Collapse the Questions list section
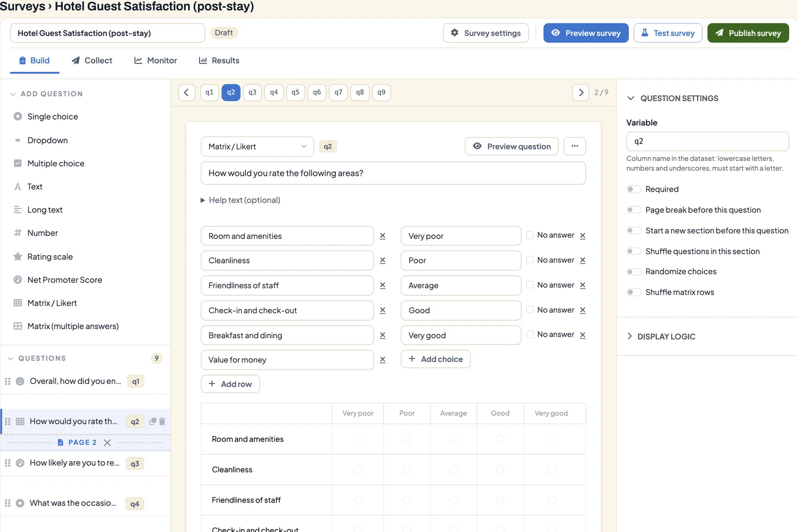This screenshot has width=798, height=532. click(x=37, y=358)
